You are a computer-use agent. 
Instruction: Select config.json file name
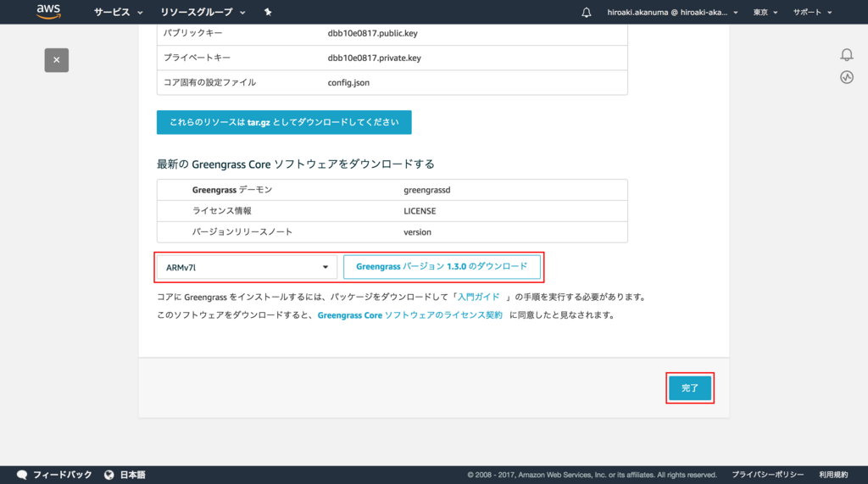(348, 82)
